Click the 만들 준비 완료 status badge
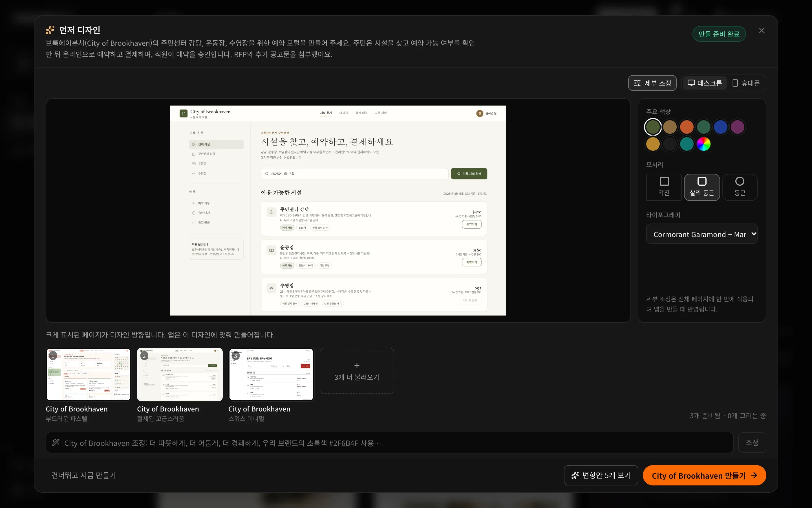812x508 pixels. pos(719,34)
